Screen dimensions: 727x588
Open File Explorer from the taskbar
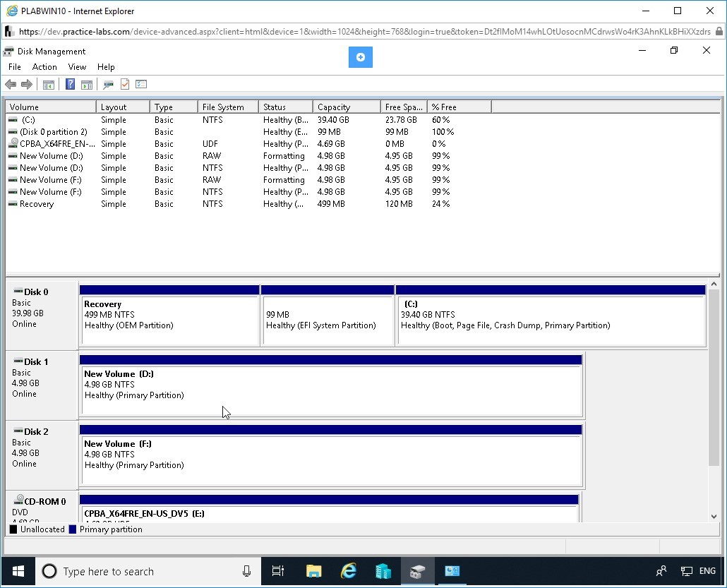(314, 571)
